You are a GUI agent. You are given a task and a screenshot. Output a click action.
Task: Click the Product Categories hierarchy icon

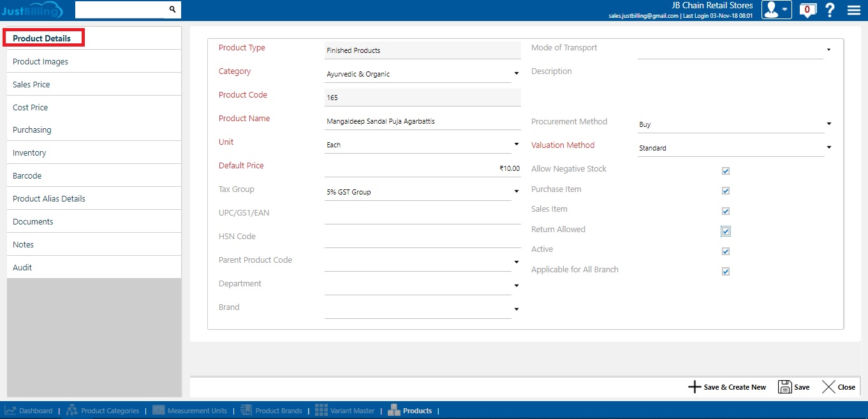pyautogui.click(x=72, y=411)
